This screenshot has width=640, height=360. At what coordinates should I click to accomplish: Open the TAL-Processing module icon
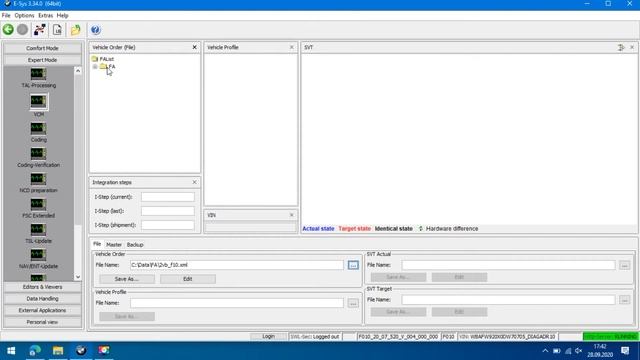pos(38,74)
